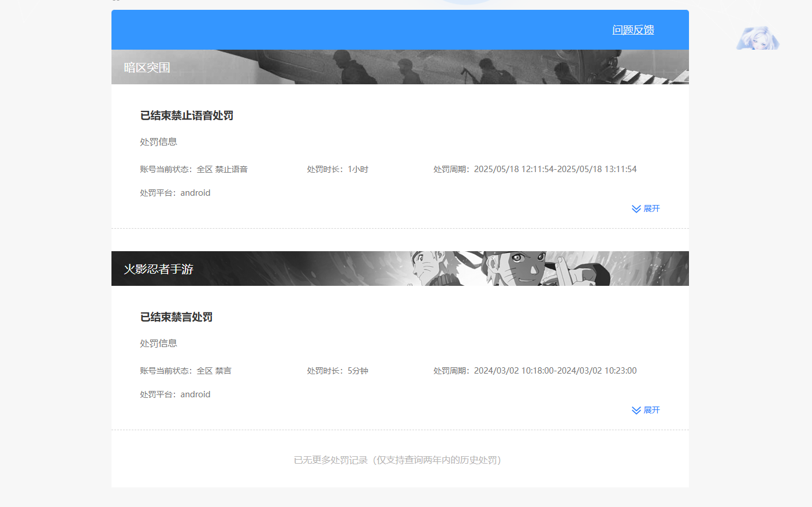Click 处罚信息 label under 禁言处罚
The image size is (812, 507).
coord(158,343)
